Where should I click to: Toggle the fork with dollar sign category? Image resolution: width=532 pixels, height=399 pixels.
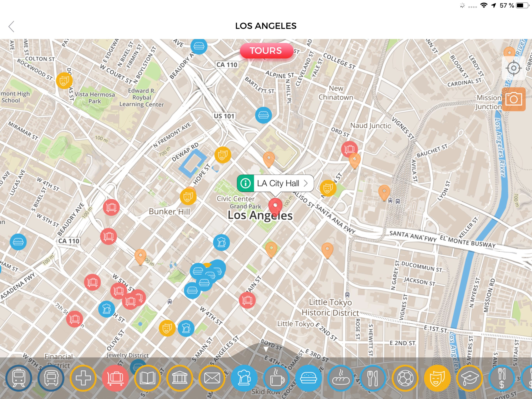pyautogui.click(x=502, y=378)
